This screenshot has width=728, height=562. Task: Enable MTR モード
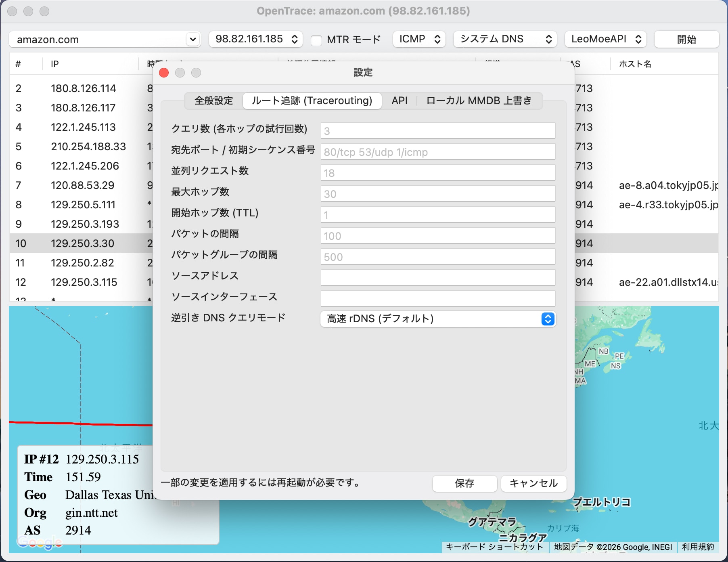click(317, 39)
